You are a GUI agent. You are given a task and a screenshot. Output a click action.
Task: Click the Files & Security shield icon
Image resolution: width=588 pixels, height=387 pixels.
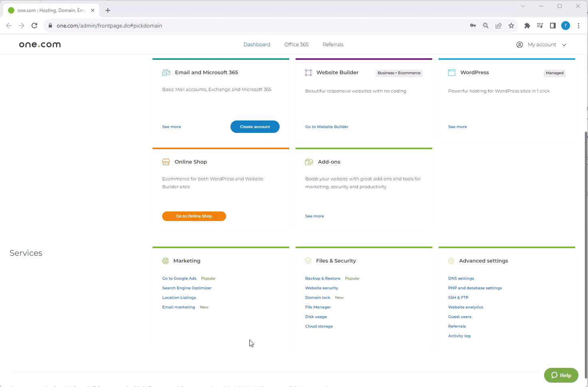(308, 261)
